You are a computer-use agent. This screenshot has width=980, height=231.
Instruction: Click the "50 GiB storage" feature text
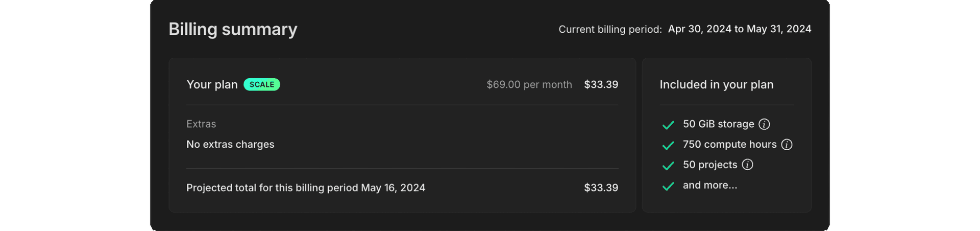click(x=718, y=124)
